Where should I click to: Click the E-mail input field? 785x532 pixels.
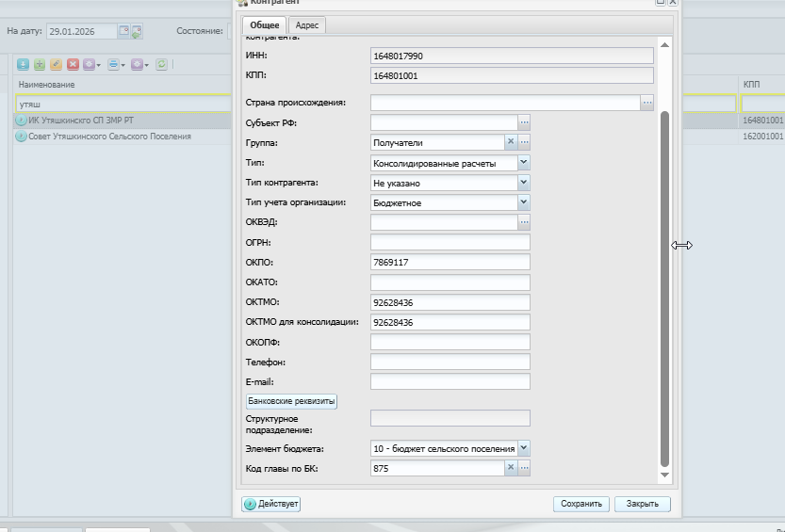[450, 381]
